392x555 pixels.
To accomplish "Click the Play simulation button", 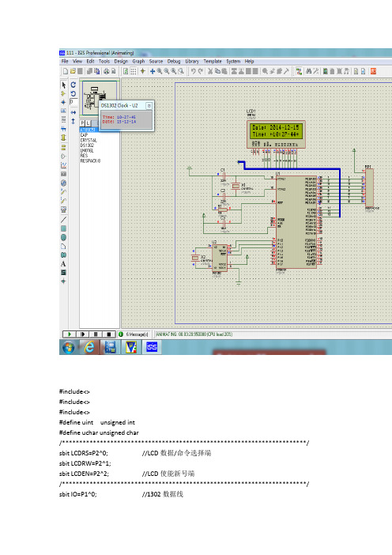I will point(70,334).
